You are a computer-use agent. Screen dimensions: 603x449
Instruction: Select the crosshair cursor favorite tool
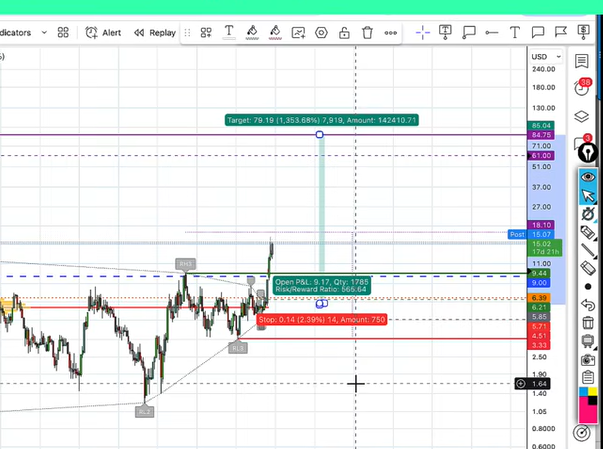pyautogui.click(x=423, y=33)
